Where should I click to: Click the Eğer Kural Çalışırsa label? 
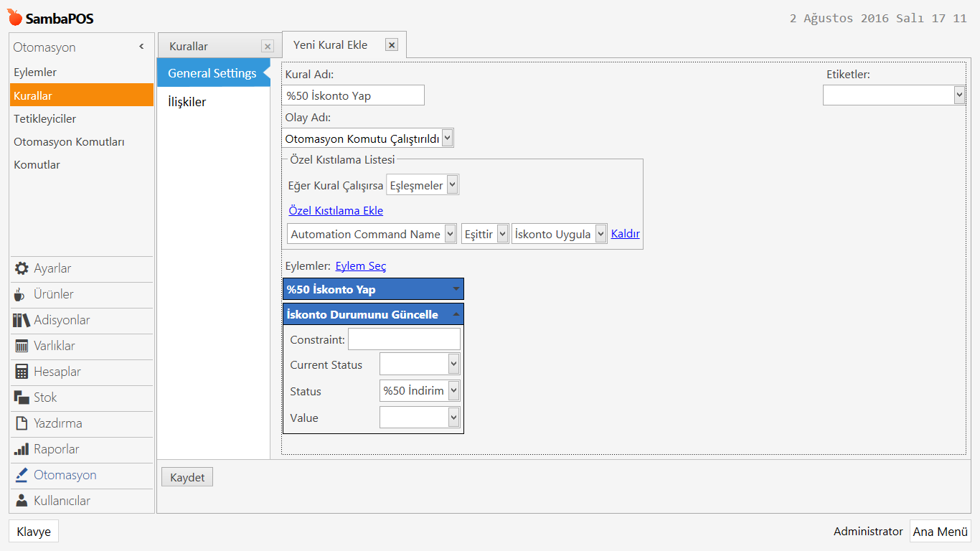click(x=335, y=185)
